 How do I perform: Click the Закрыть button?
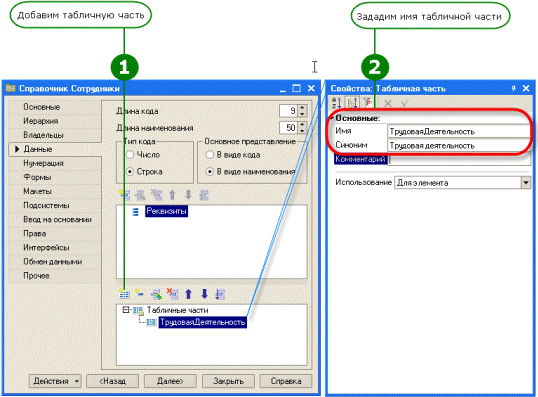pyautogui.click(x=228, y=381)
